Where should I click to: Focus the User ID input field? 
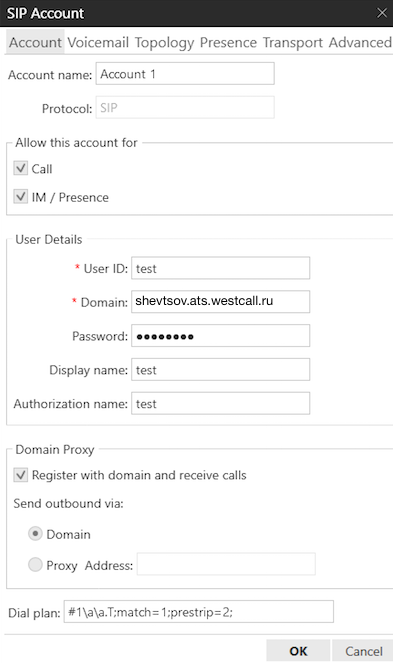click(220, 268)
